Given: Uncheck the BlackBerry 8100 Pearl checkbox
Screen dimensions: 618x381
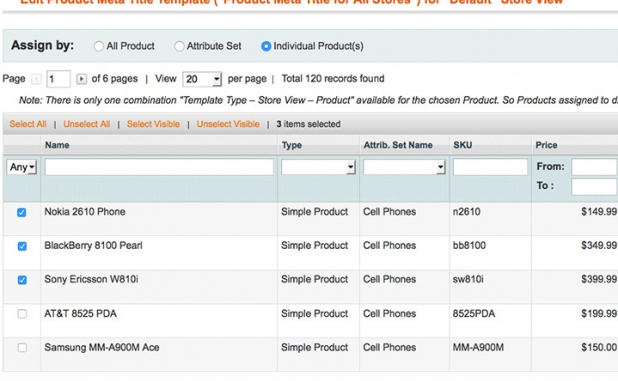Looking at the screenshot, I should tap(22, 247).
